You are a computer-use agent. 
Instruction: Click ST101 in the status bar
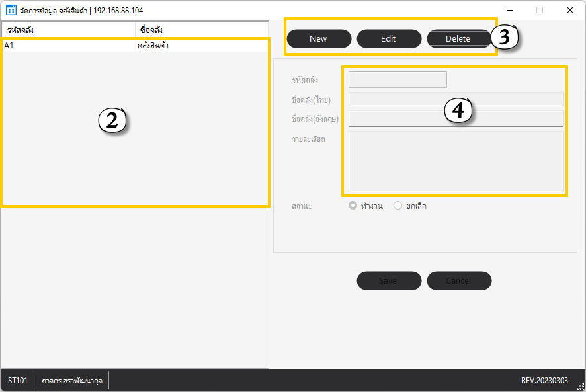pyautogui.click(x=17, y=381)
